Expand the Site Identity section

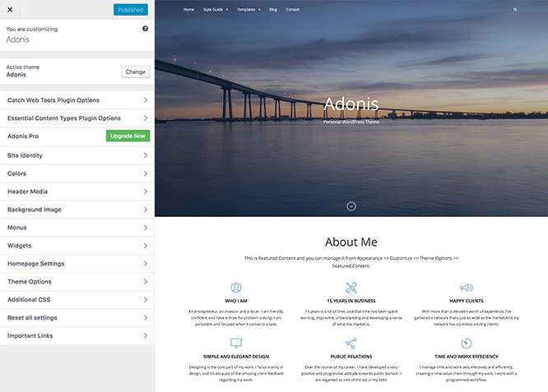77,155
